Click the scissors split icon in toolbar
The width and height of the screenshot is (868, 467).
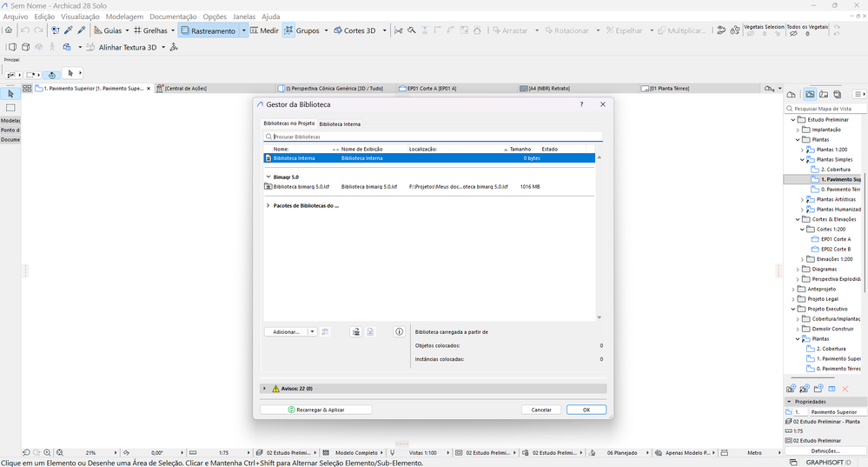pos(398,30)
